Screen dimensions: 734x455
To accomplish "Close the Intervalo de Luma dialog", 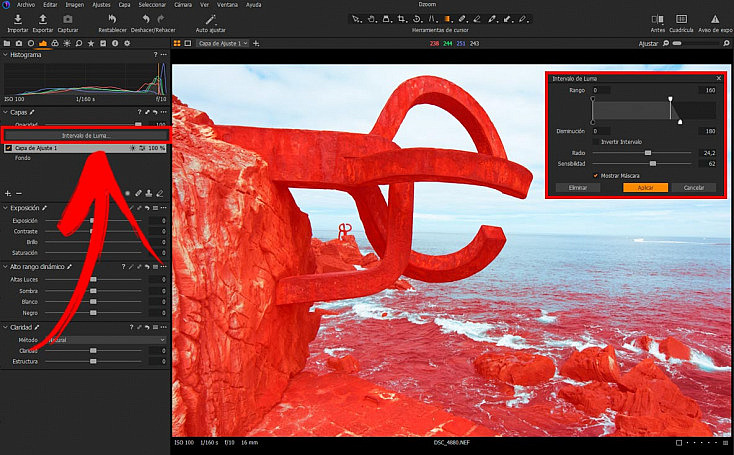I will click(x=719, y=78).
